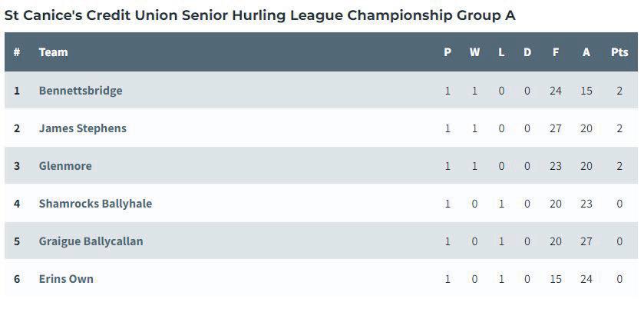Click the W wins column header
Screen dimensions: 644x309
point(474,52)
